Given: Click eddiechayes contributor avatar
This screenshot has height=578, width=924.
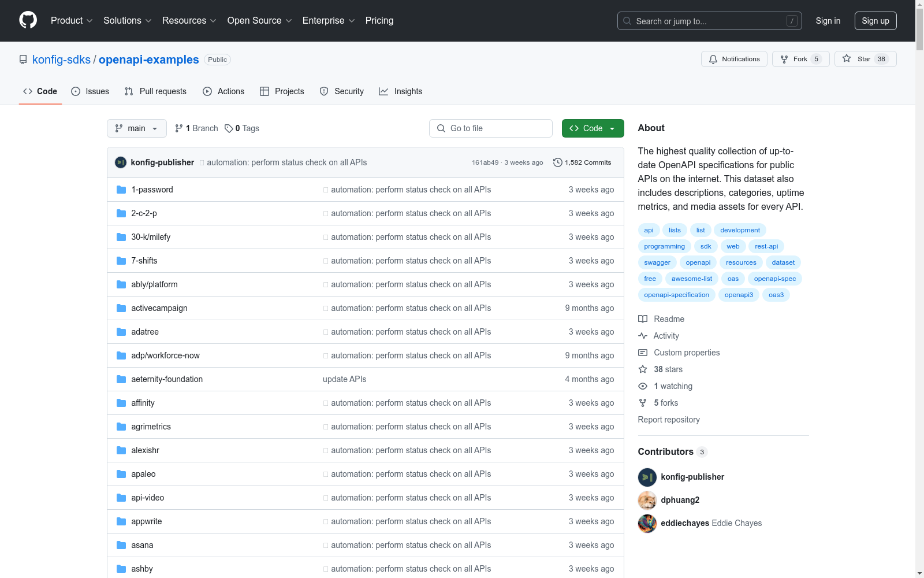Looking at the screenshot, I should coord(647,523).
